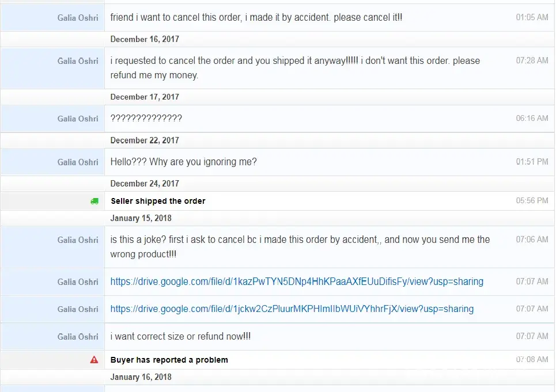Select the "friend i want to cancel" message
556x392 pixels.
[256, 17]
